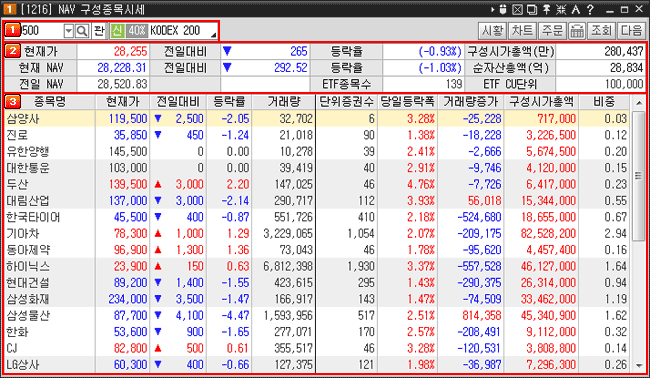Click the 조회 query button
Screen dimensions: 650x378
point(601,30)
